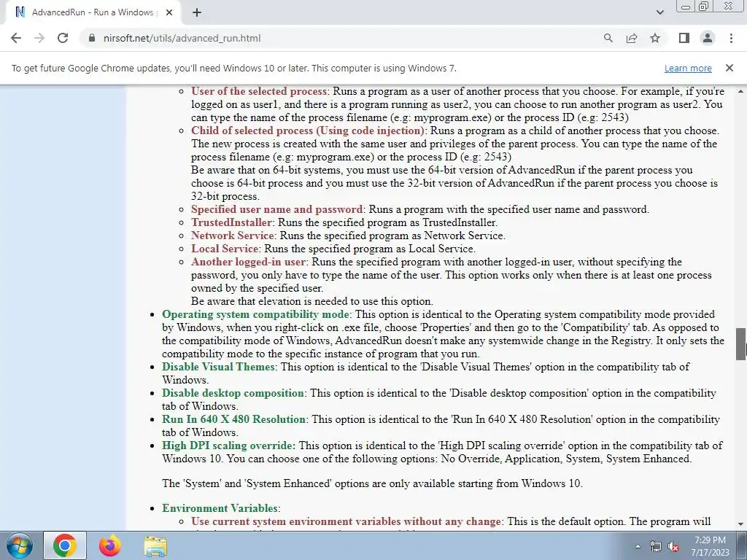Click 'Disable desktop composition' heading text

coord(233,393)
